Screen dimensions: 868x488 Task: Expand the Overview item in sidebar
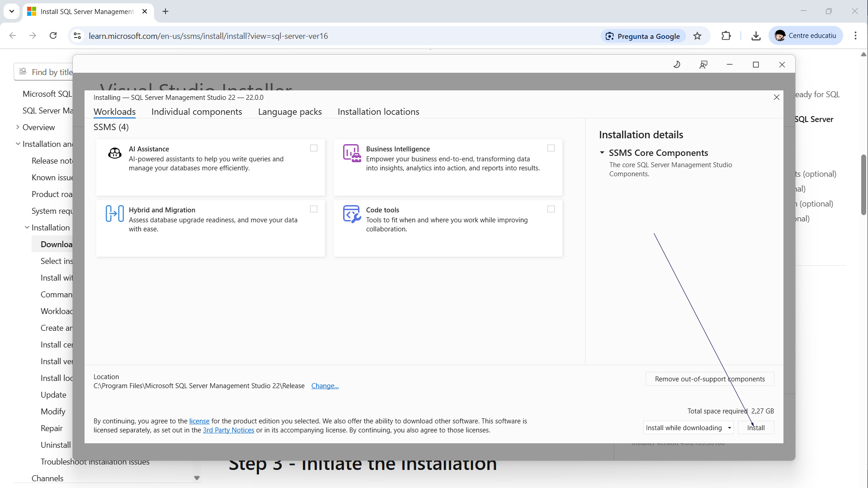(x=18, y=127)
